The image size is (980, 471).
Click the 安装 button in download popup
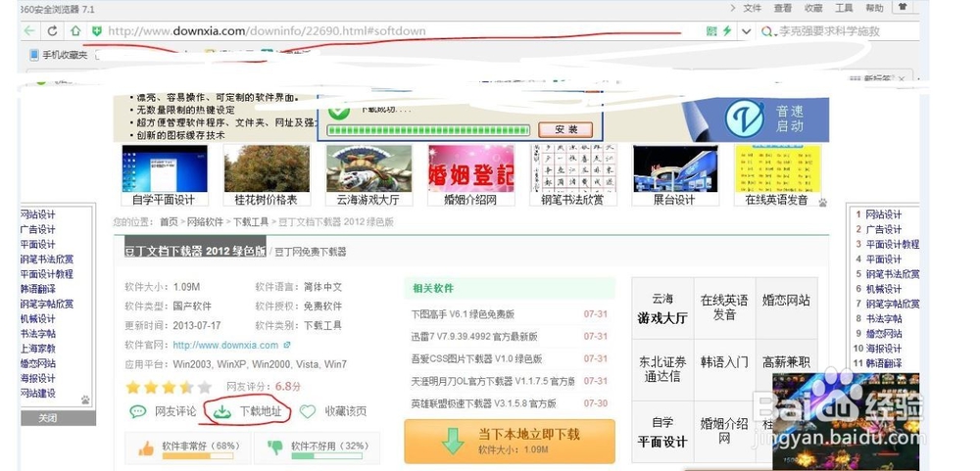[565, 129]
